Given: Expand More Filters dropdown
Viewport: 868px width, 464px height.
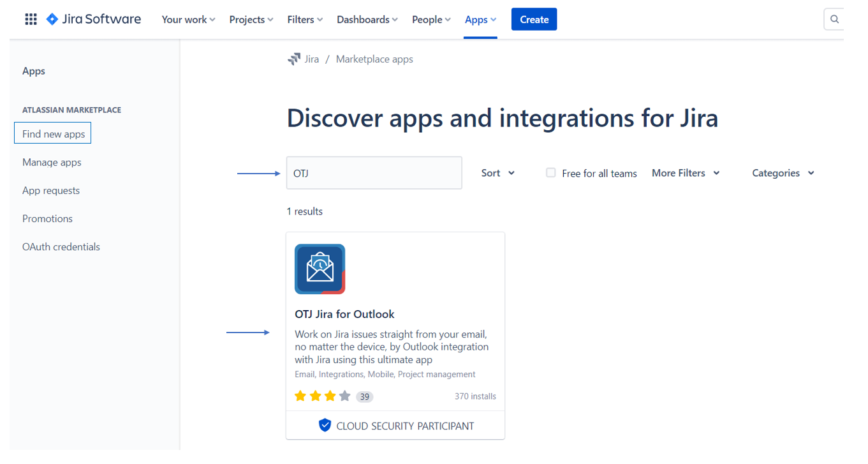Looking at the screenshot, I should [686, 173].
